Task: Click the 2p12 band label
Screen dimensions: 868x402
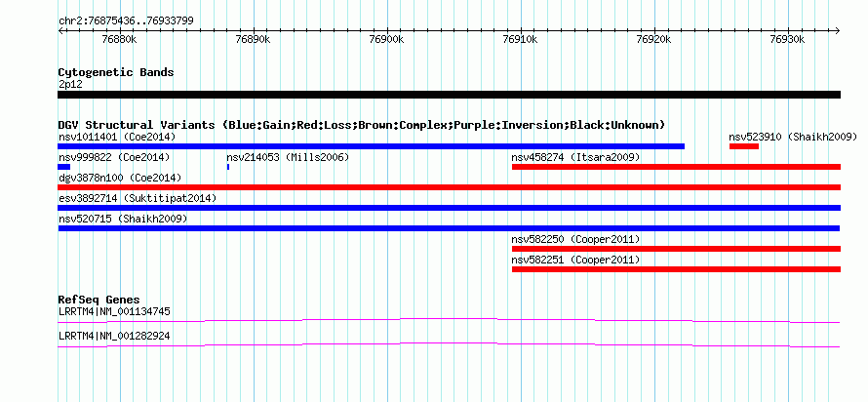Action: click(x=70, y=85)
